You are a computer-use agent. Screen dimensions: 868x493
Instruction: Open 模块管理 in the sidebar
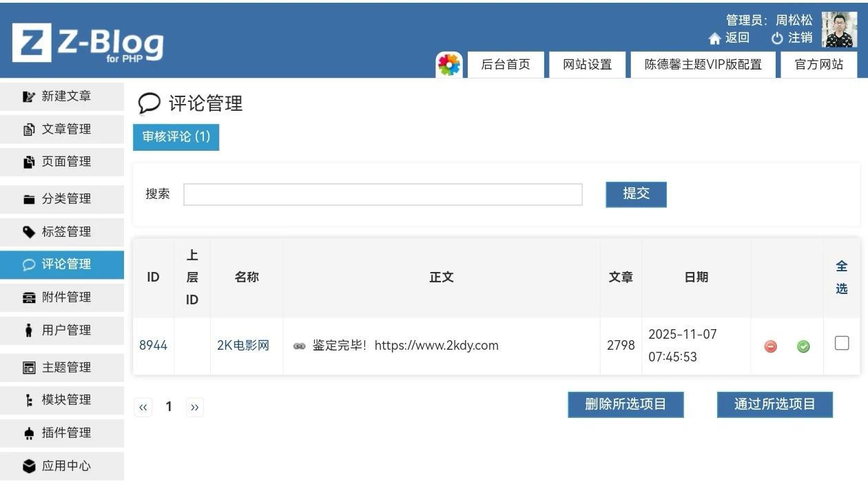62,400
